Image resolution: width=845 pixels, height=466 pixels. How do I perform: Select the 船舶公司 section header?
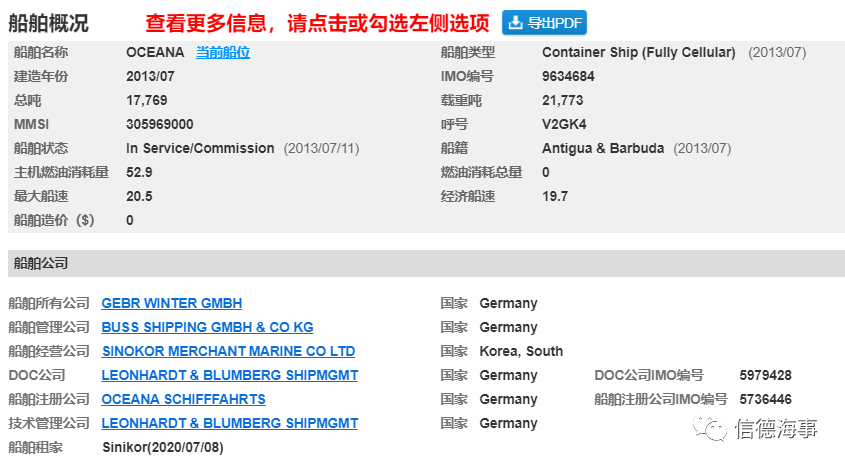tap(426, 263)
